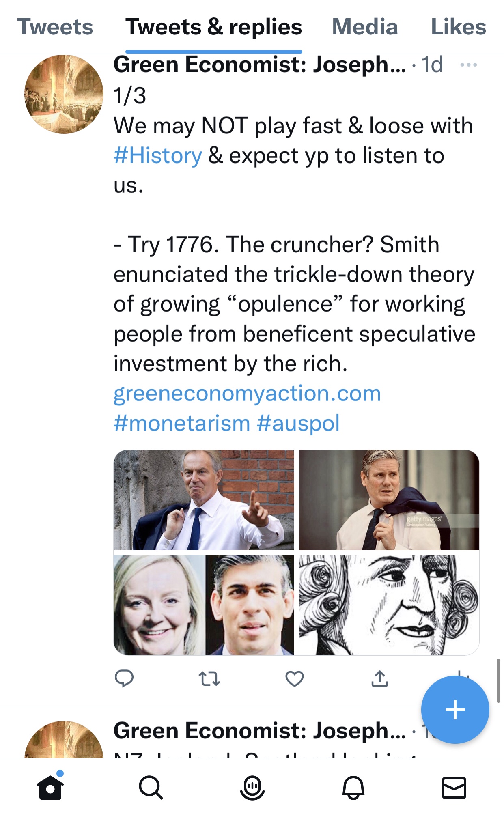The width and height of the screenshot is (504, 818).
Task: Open the Notifications bell icon
Action: pos(354,787)
